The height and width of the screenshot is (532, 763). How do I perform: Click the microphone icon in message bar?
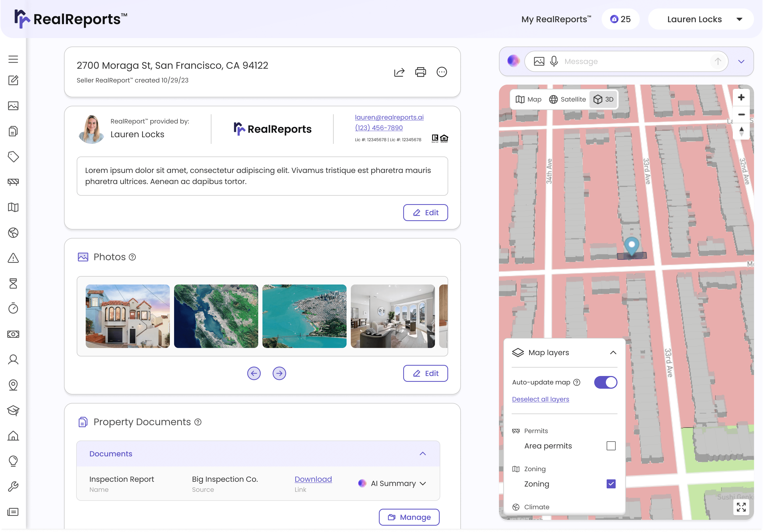pyautogui.click(x=554, y=61)
